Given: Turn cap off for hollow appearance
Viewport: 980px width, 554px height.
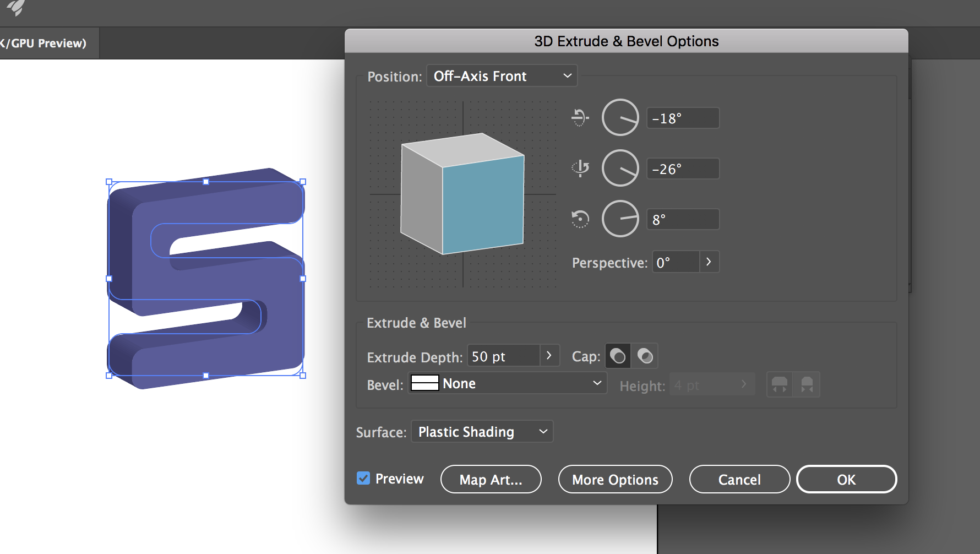Looking at the screenshot, I should click(645, 356).
